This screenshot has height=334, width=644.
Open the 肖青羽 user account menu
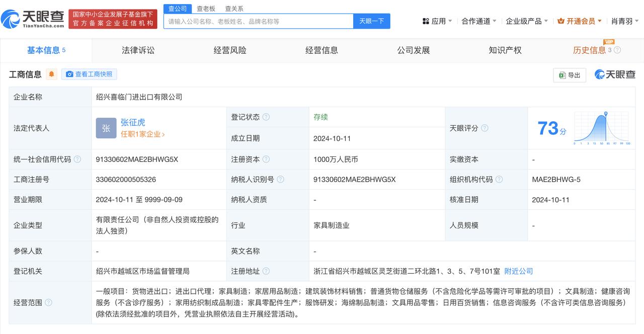pos(625,21)
